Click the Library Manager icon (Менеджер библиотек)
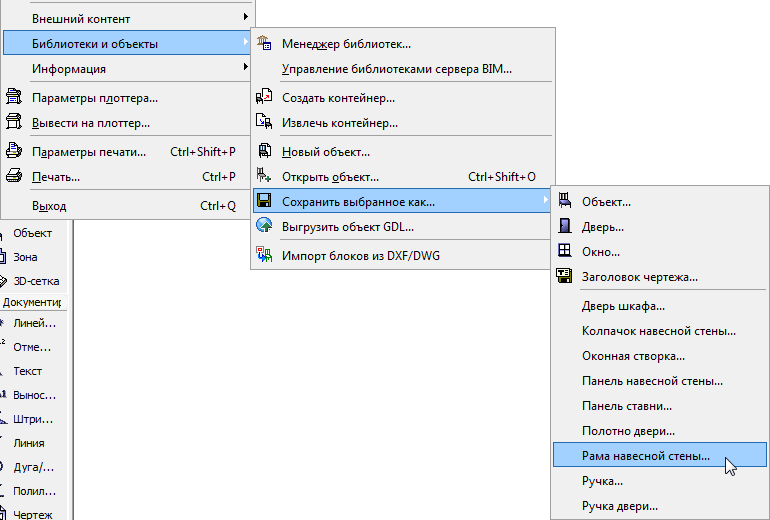 click(x=264, y=43)
